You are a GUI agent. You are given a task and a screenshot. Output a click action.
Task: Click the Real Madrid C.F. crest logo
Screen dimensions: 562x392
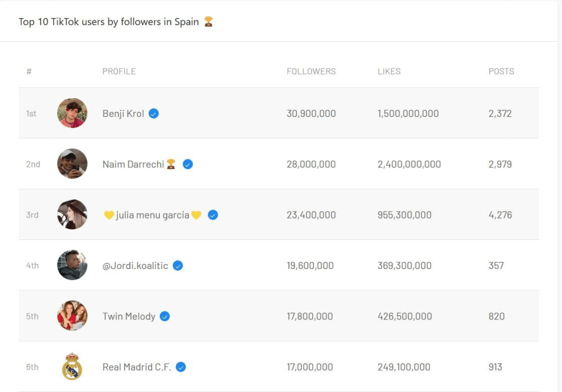click(x=72, y=367)
